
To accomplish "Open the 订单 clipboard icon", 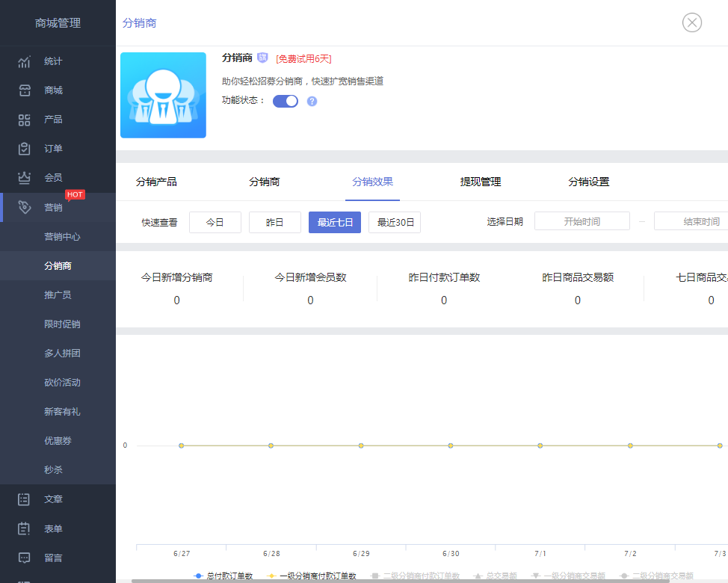I will (x=24, y=149).
